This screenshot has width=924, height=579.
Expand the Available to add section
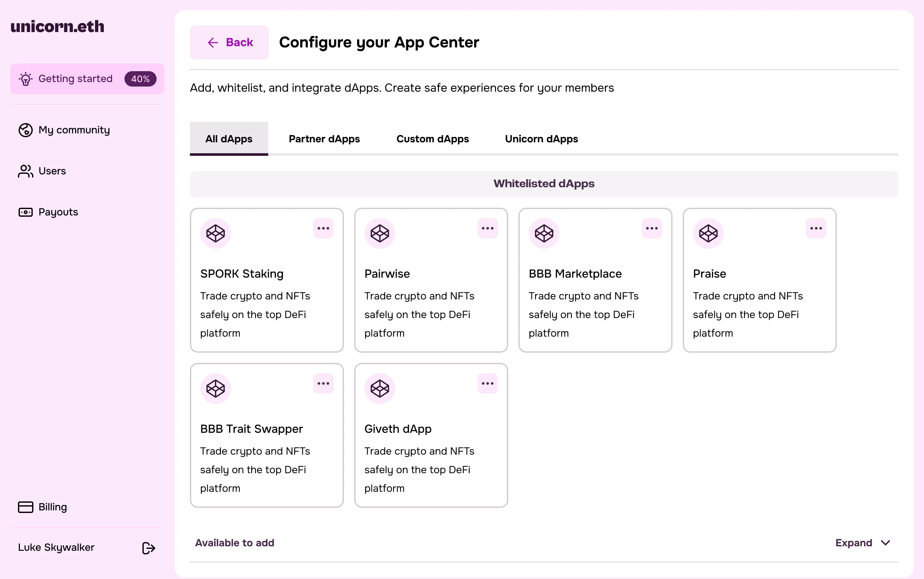(862, 543)
